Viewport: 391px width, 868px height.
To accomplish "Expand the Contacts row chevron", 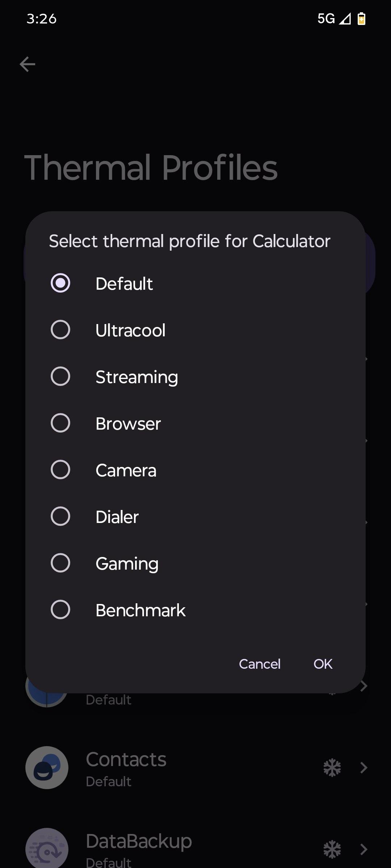I will click(x=364, y=767).
